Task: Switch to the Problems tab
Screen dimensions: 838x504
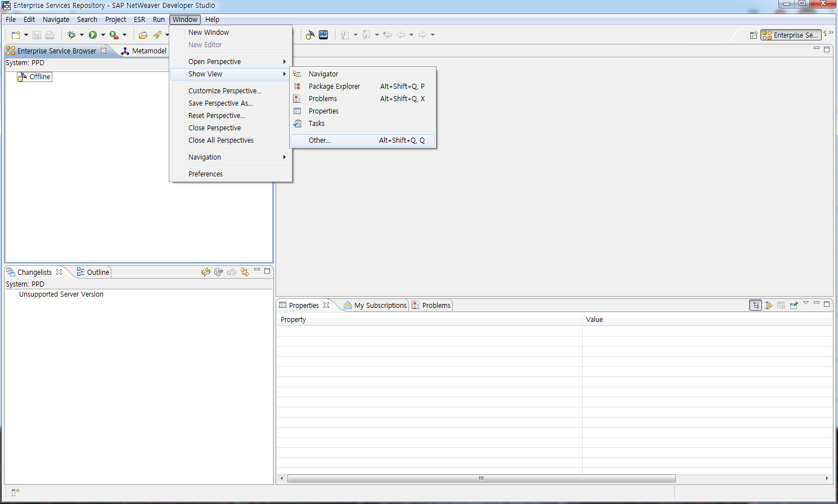Action: 431,305
